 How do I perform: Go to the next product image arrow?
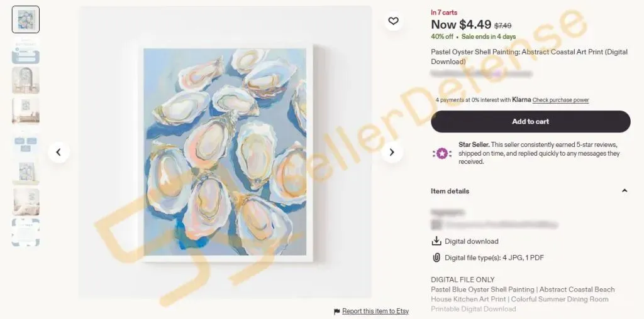coord(392,152)
